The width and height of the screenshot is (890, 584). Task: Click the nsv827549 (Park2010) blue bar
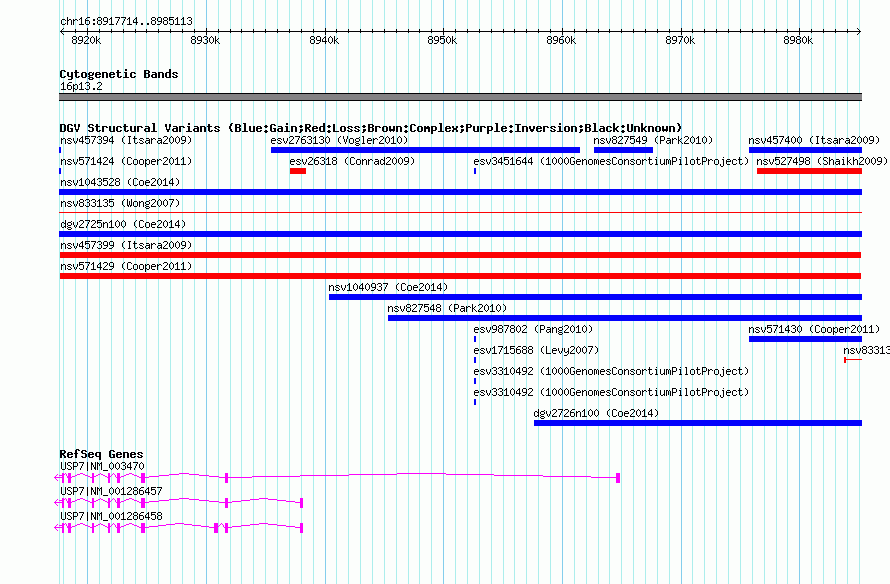(x=623, y=150)
